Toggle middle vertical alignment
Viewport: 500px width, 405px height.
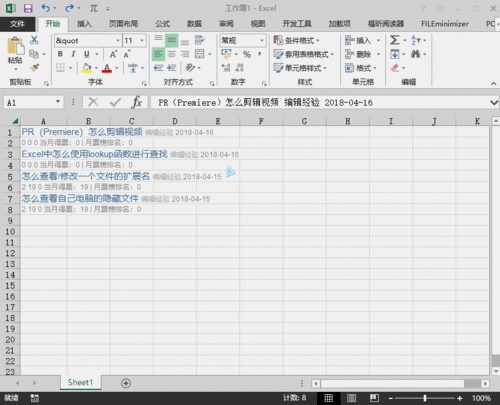[x=172, y=40]
